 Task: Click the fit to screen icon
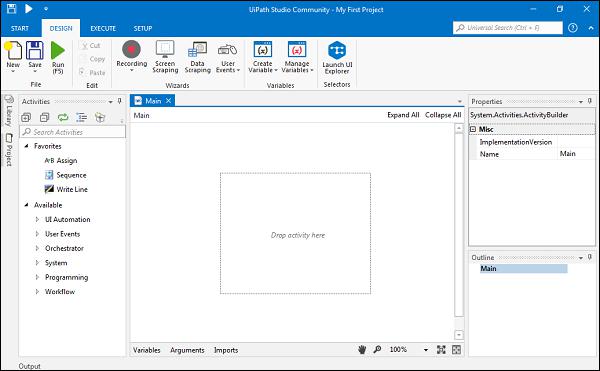pyautogui.click(x=441, y=350)
